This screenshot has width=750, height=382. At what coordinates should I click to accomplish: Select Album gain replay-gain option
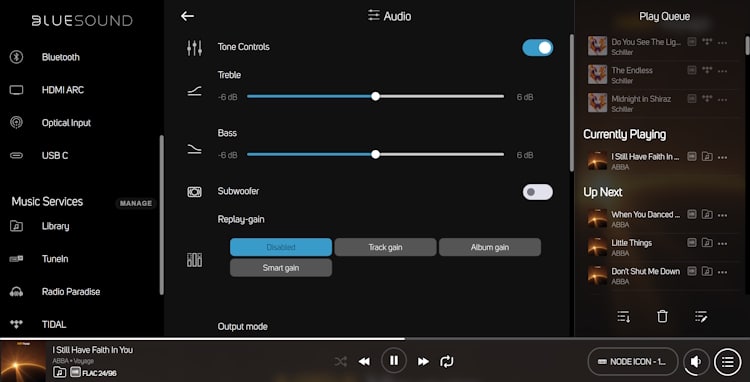490,247
